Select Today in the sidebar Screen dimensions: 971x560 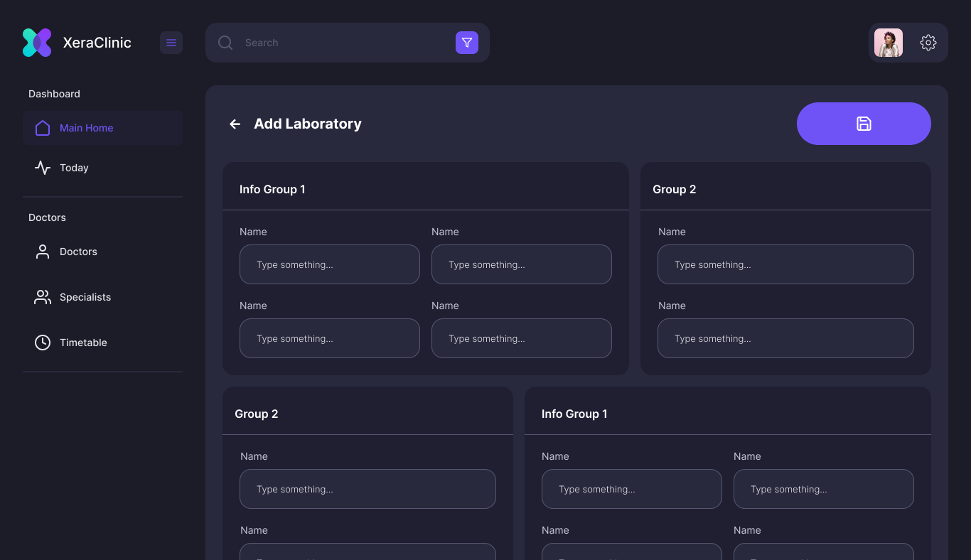(74, 168)
